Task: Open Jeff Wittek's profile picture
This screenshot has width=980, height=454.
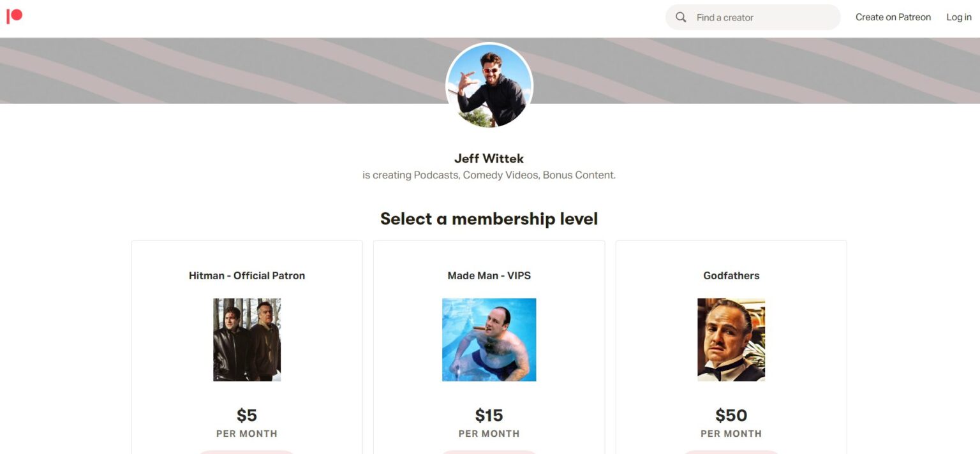Action: [x=489, y=84]
